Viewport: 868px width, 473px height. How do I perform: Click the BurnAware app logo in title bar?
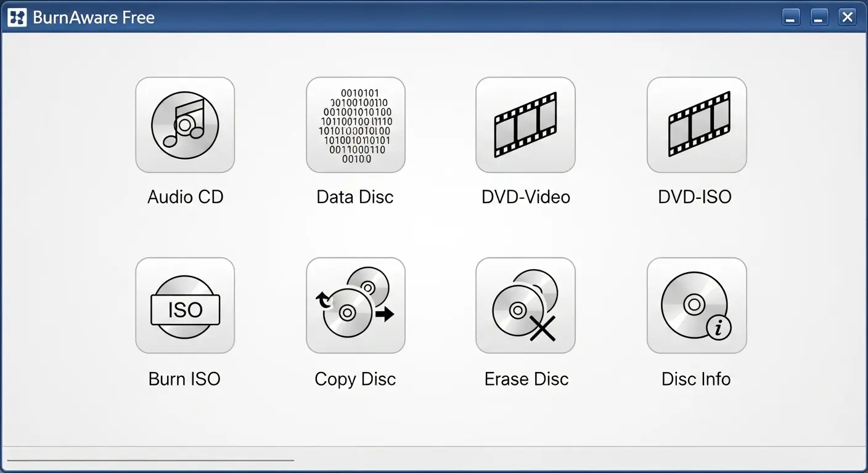pos(17,17)
